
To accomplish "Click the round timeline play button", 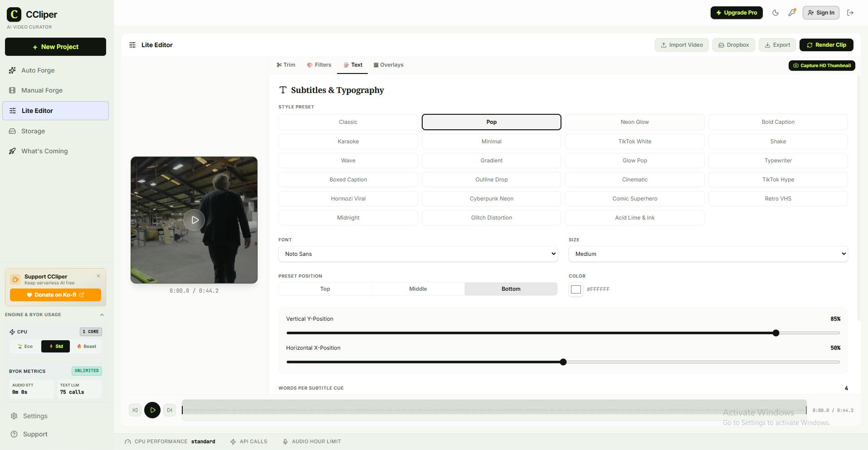I will coord(152,410).
